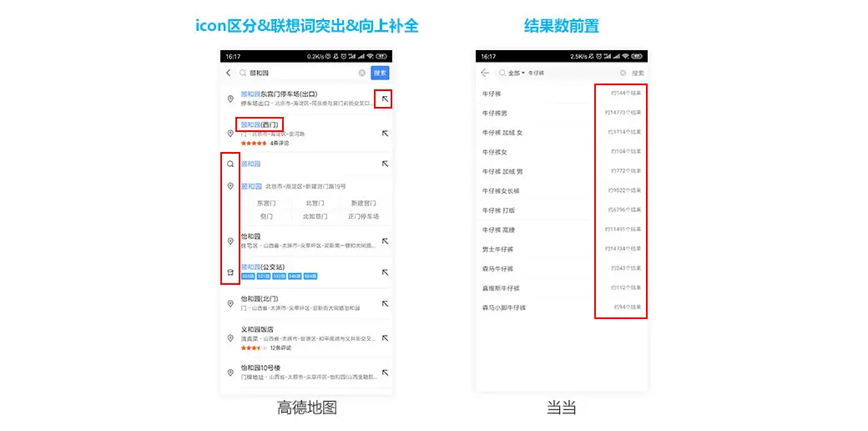868x431 pixels.
Task: Fill-up arrow for 怡和园(北门) result
Action: [386, 303]
